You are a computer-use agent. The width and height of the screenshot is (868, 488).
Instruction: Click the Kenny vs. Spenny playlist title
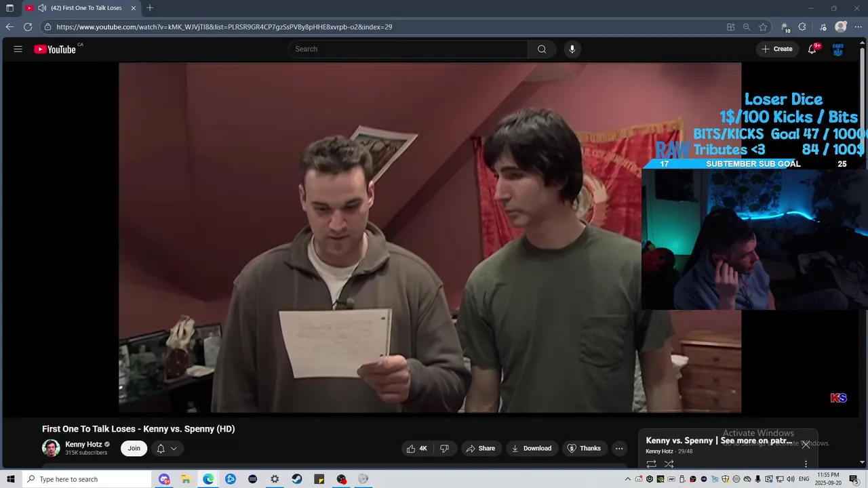[719, 441]
